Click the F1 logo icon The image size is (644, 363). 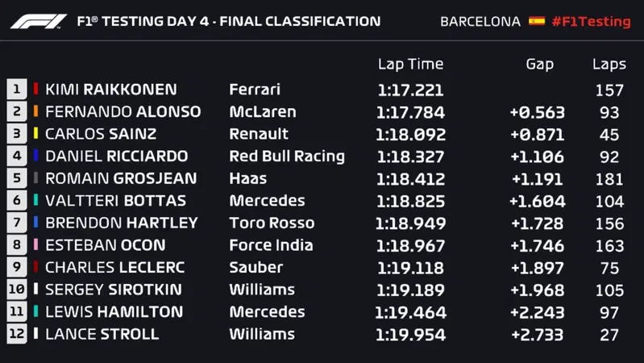point(38,22)
